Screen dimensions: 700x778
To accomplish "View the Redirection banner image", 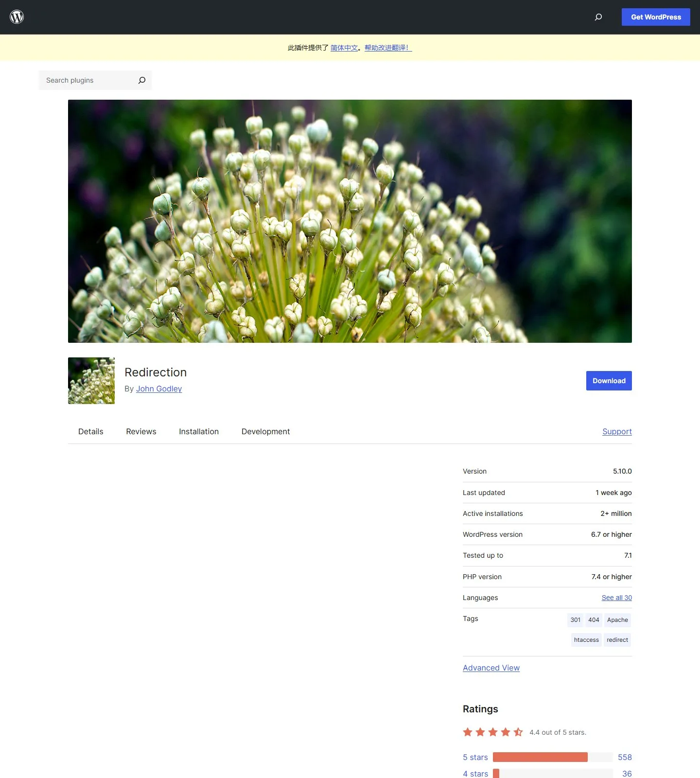I will [350, 221].
